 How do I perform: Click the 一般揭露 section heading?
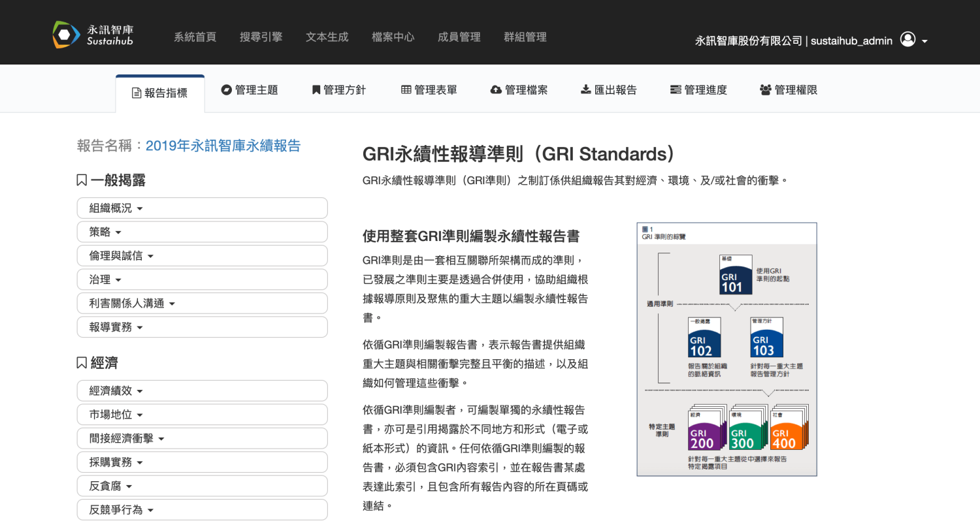[x=118, y=180]
